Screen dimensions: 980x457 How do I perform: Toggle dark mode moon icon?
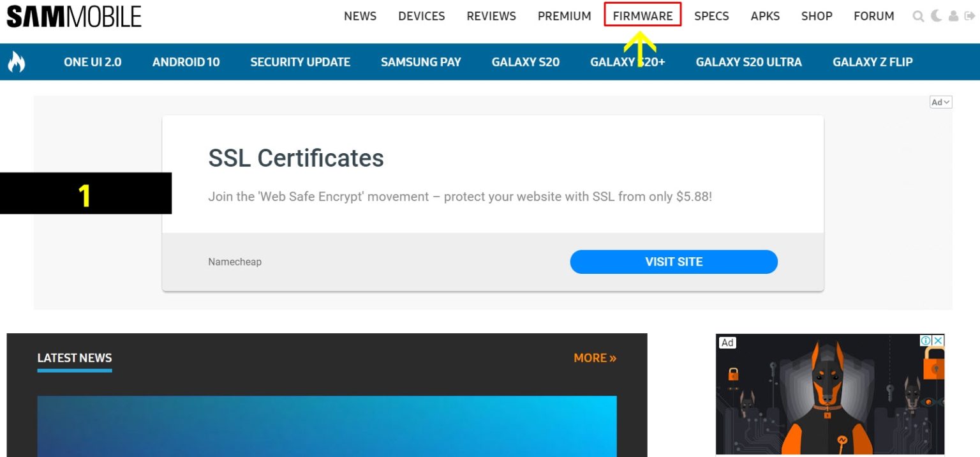936,16
